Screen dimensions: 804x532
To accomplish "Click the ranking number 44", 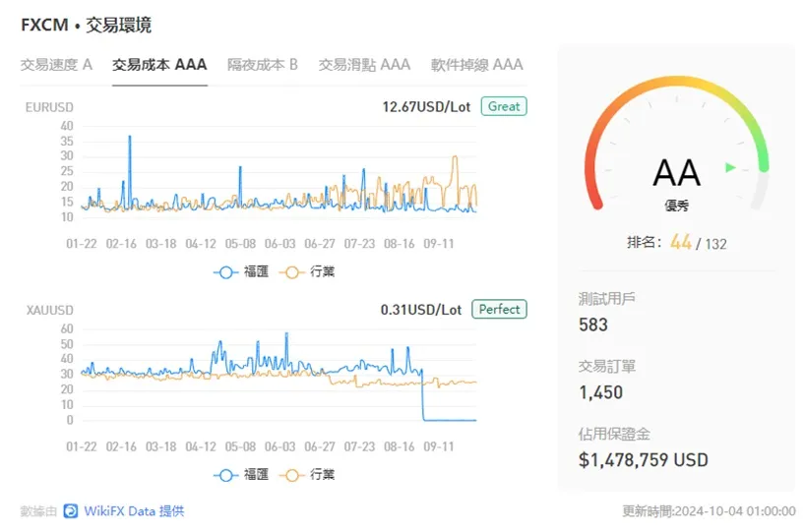I will (x=681, y=242).
